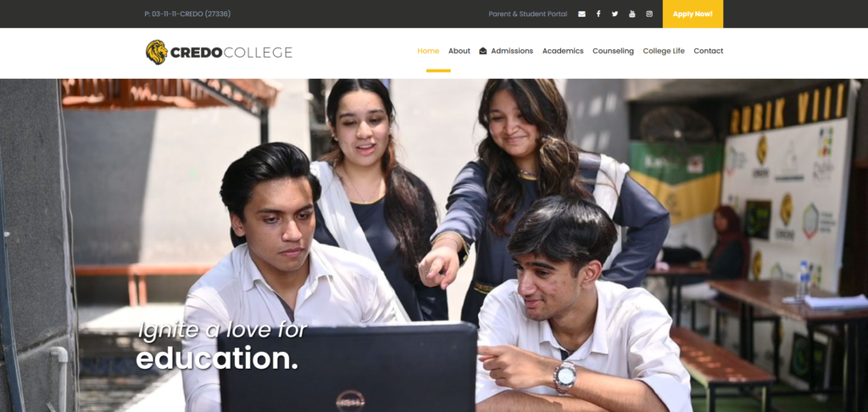Screen dimensions: 868x412
Task: Click the phone number 03-11-11-CREDO
Action: [187, 14]
